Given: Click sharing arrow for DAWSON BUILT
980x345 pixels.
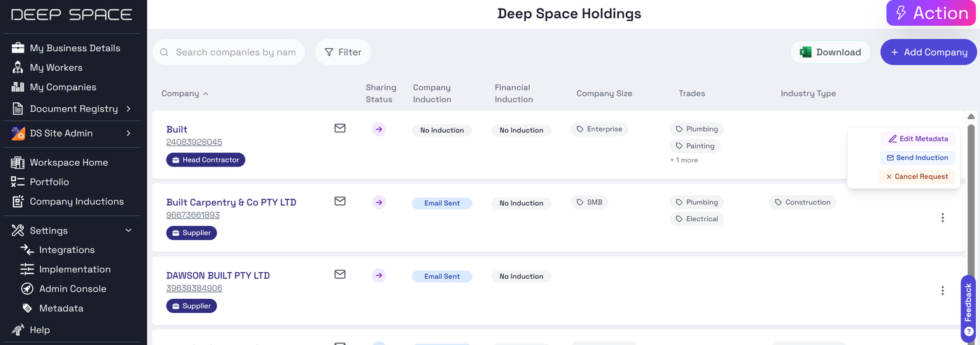Looking at the screenshot, I should pyautogui.click(x=379, y=276).
